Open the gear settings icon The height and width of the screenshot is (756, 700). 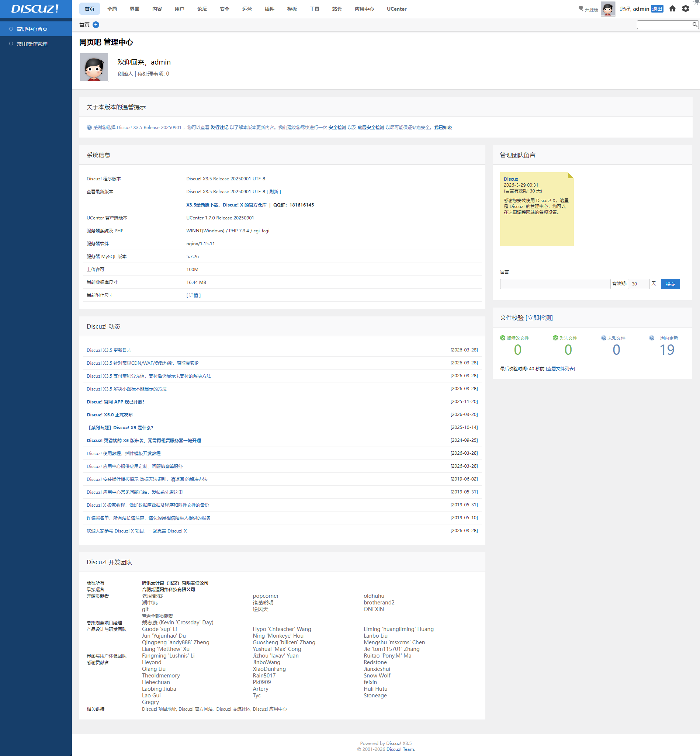pos(685,9)
